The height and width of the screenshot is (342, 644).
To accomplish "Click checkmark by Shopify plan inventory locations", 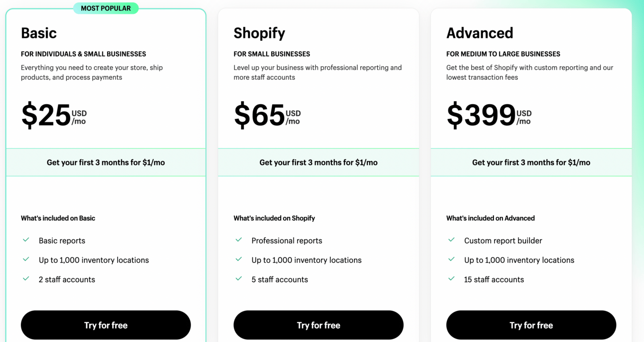I will tap(239, 259).
